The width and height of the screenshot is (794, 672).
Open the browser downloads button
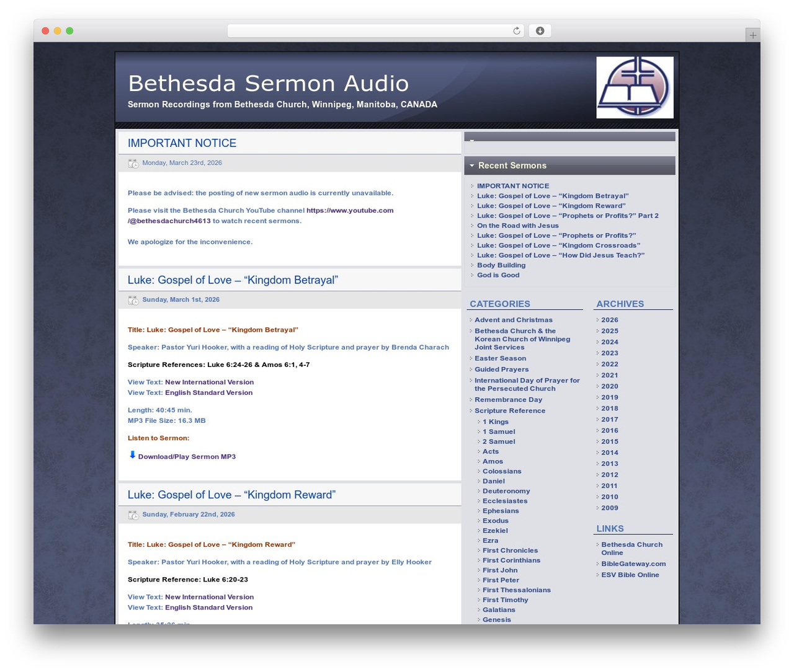[x=540, y=31]
